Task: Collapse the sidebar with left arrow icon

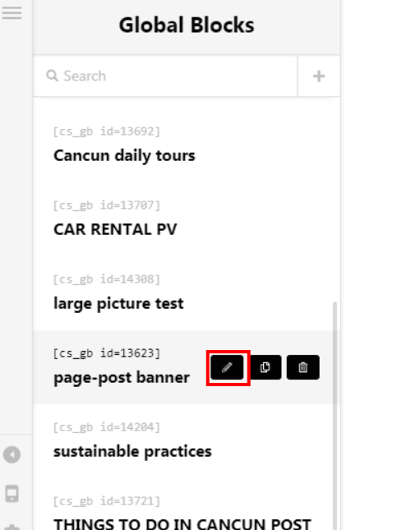Action: point(12,454)
